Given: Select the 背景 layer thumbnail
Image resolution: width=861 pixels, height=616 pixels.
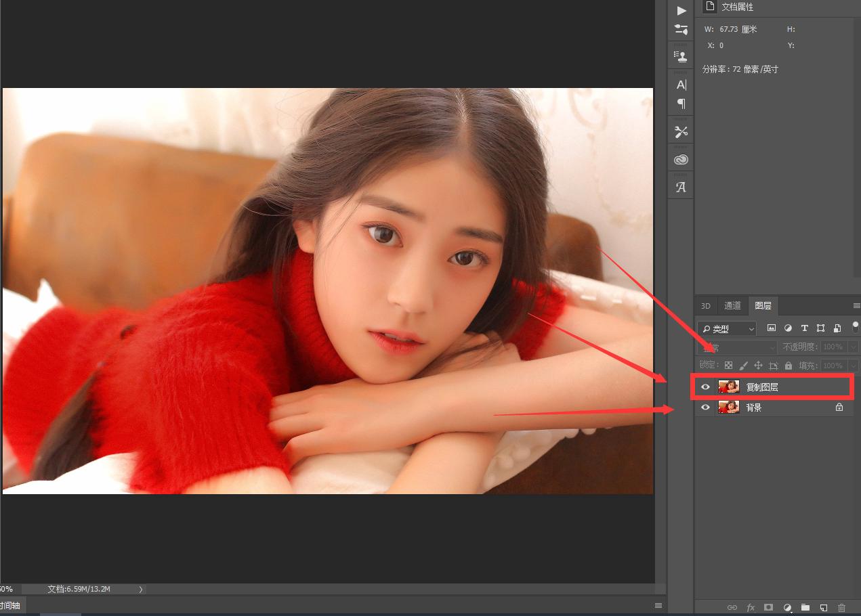Looking at the screenshot, I should (728, 408).
